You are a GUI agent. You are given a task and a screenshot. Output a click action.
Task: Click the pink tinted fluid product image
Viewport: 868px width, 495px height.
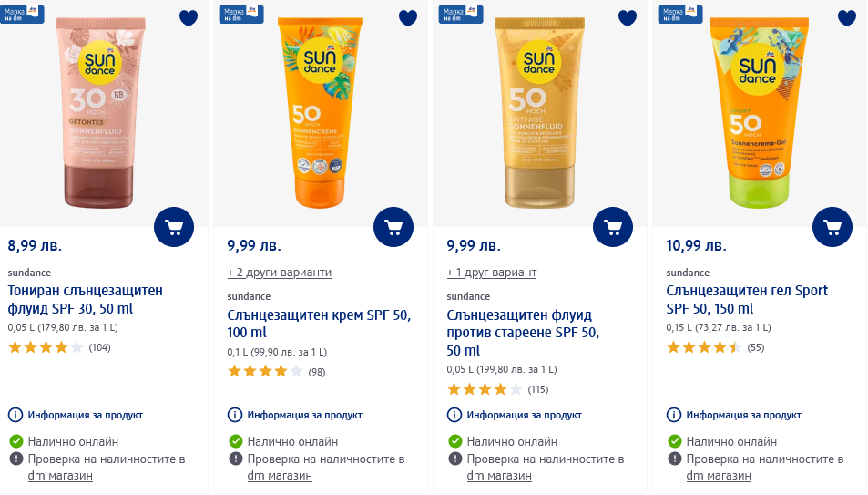coord(98,109)
